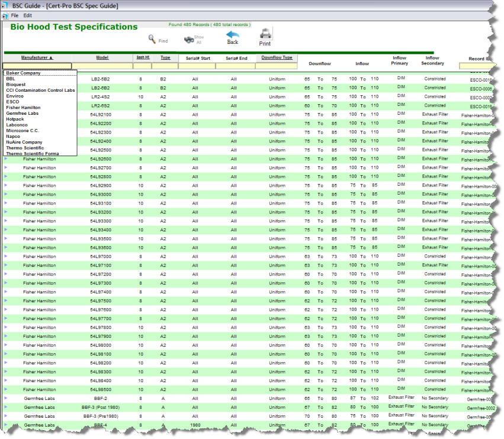Screen dimensions: 504x439
Task: Click the Find magnifier icon
Action: 152,39
